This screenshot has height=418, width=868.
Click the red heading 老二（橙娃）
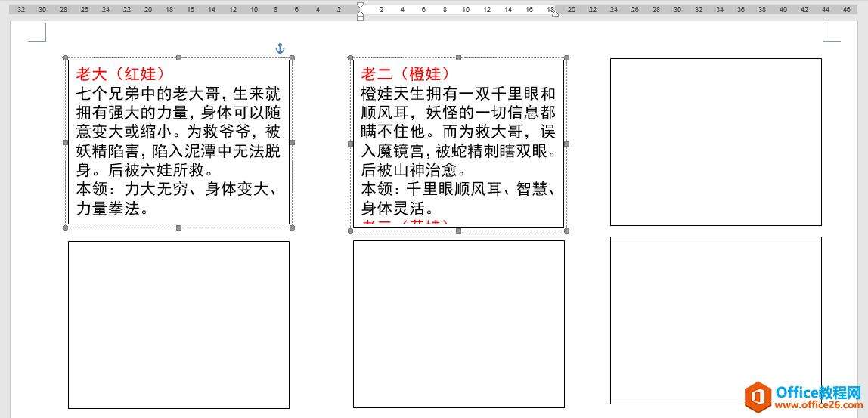pos(406,74)
